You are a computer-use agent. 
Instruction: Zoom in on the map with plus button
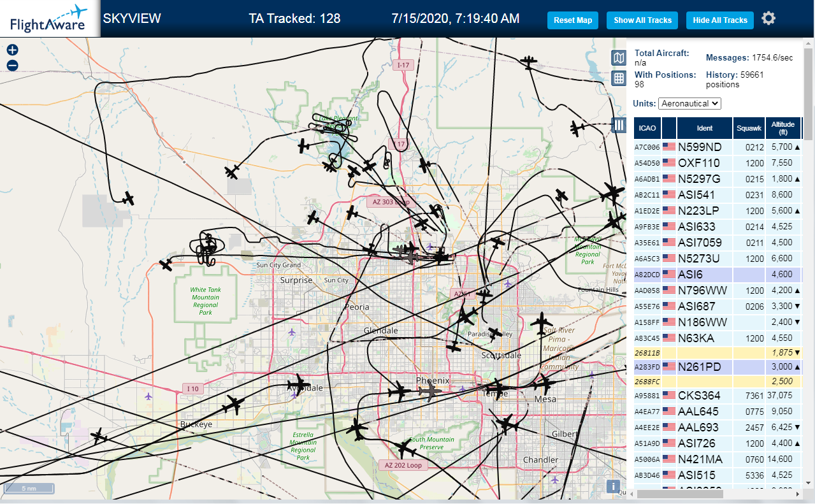(x=12, y=50)
